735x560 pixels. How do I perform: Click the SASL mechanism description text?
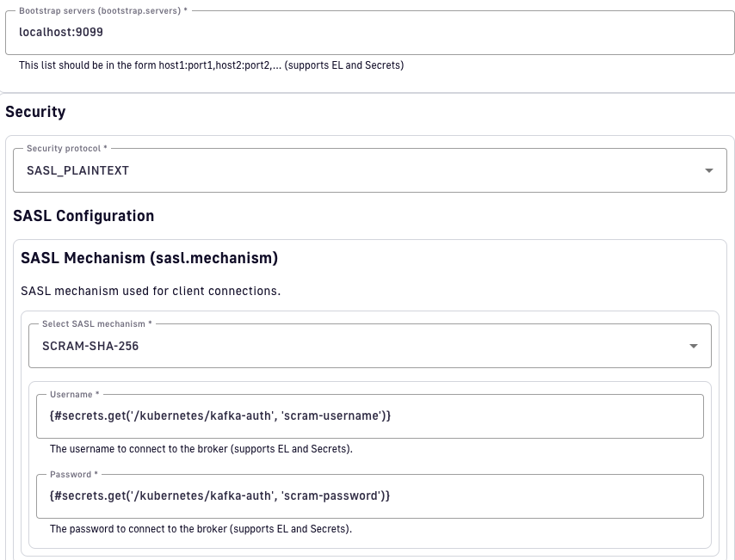coord(151,291)
